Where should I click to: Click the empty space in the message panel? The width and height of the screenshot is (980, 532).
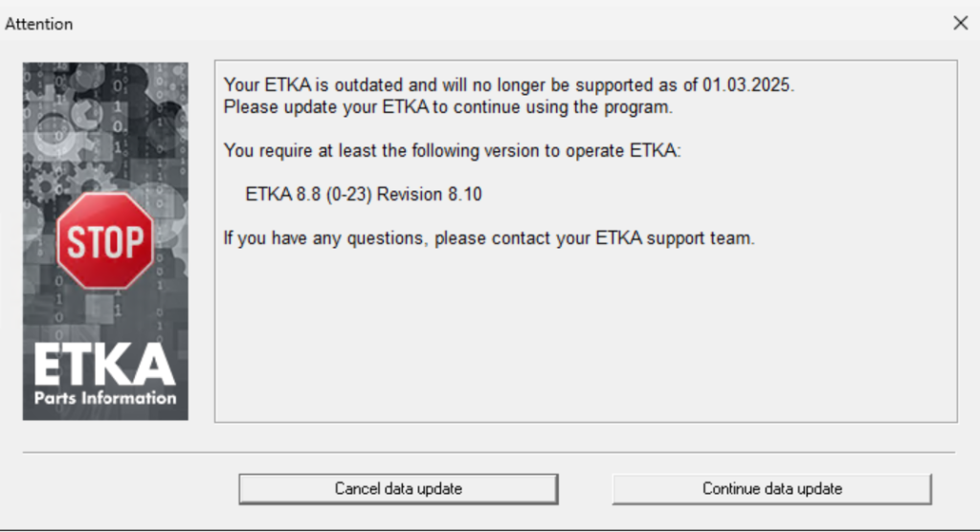(x=584, y=335)
